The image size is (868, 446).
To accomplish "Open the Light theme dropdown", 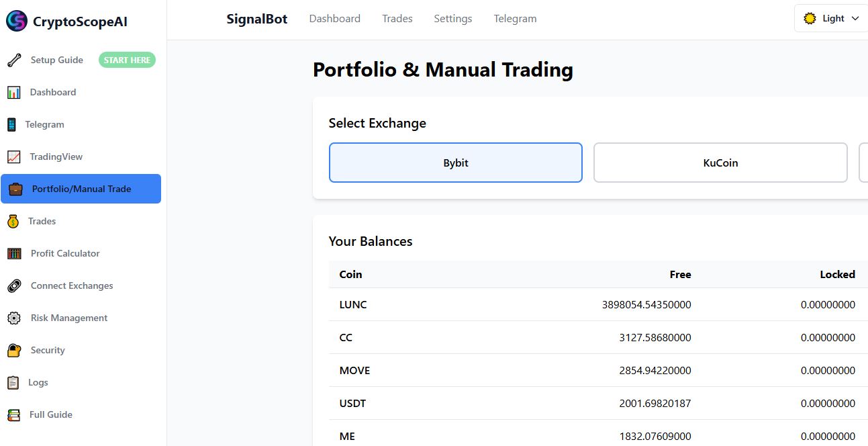I will point(830,18).
